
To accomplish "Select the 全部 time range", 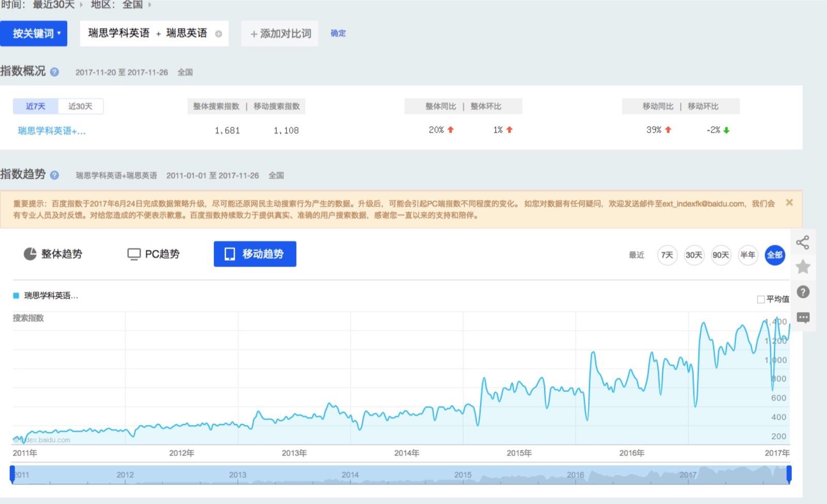I will [x=775, y=255].
